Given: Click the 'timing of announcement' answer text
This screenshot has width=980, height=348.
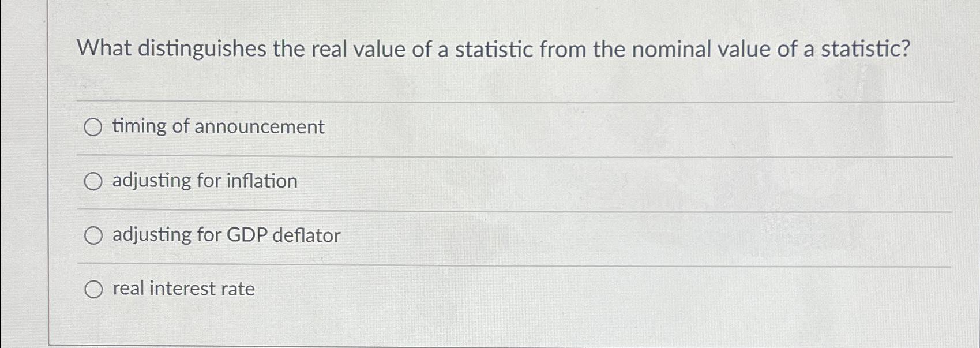Looking at the screenshot, I should (217, 128).
